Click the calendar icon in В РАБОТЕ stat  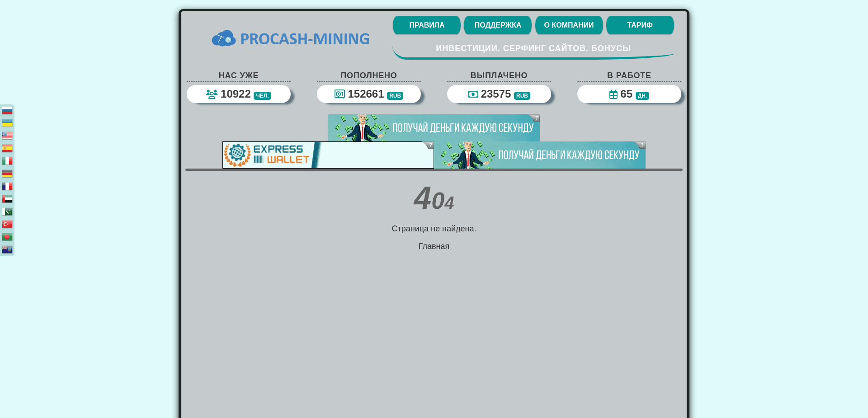[x=613, y=94]
